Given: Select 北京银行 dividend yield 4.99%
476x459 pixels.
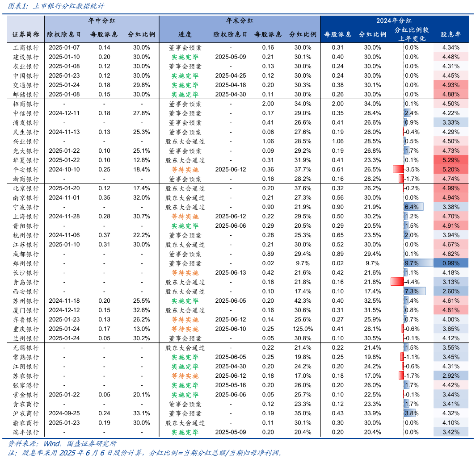Looking at the screenshot, I should [451, 188].
